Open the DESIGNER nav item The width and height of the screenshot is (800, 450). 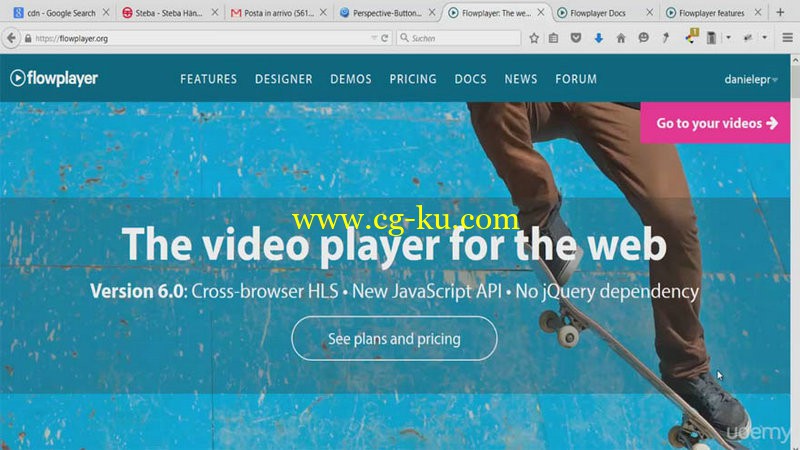point(284,79)
